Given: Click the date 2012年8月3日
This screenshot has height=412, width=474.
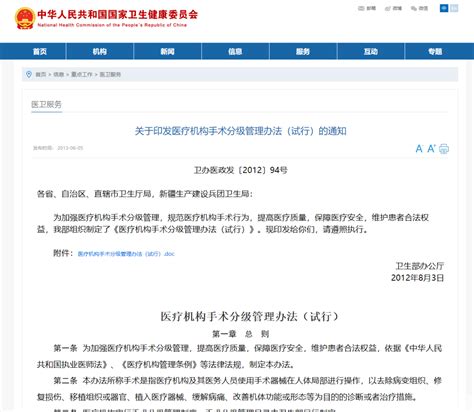Looking at the screenshot, I should pos(417,278).
